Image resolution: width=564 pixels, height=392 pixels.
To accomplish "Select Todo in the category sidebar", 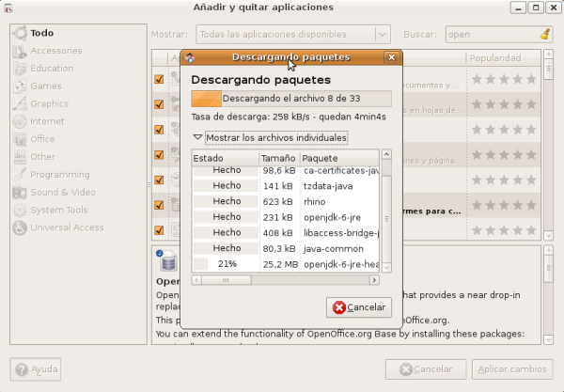I will point(41,33).
